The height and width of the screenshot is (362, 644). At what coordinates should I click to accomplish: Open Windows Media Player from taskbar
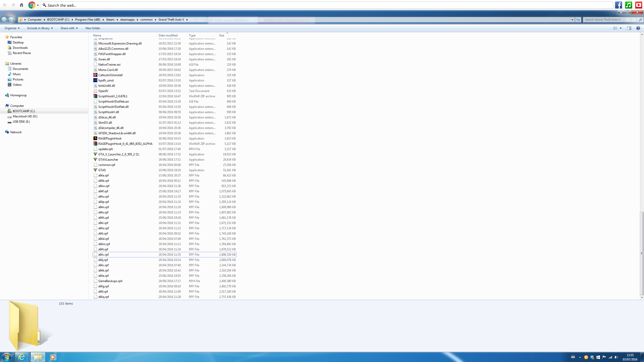(x=53, y=357)
